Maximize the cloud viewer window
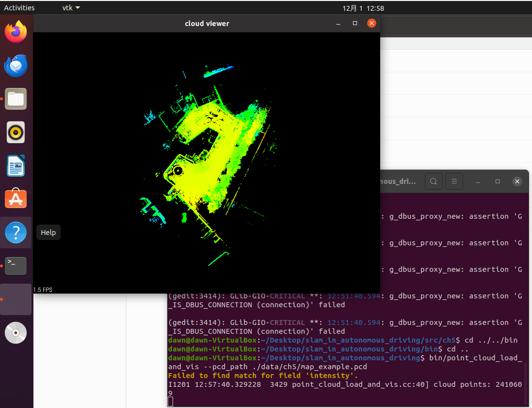This screenshot has height=408, width=532. [x=355, y=23]
